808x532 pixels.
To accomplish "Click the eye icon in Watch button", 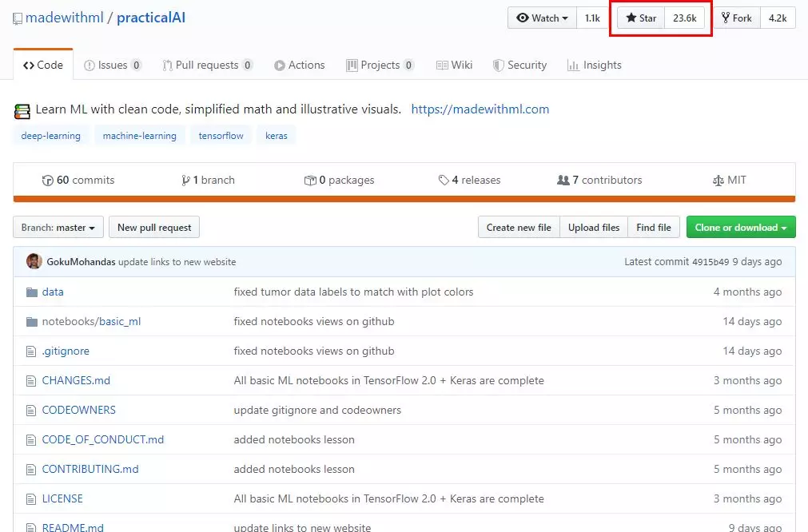I will 523,18.
